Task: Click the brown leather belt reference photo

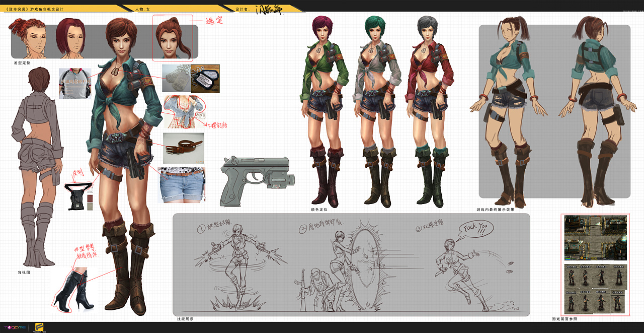Action: [x=184, y=148]
